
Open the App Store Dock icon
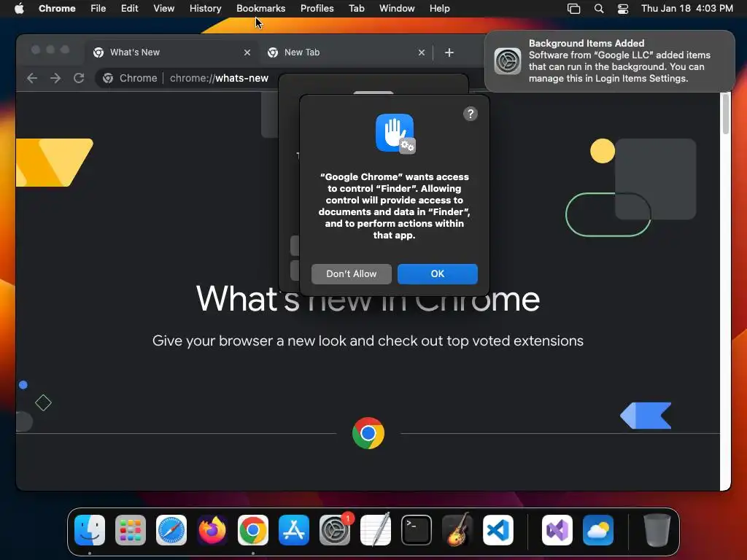point(294,530)
